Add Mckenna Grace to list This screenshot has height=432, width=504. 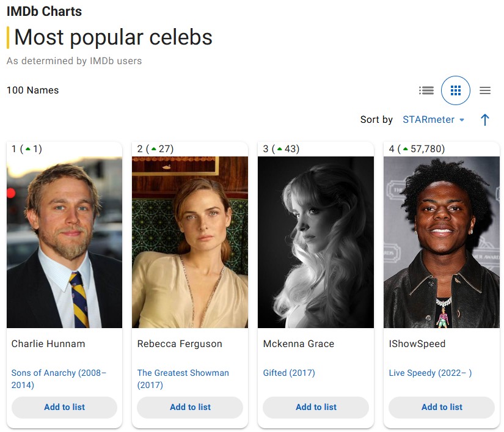click(x=316, y=407)
